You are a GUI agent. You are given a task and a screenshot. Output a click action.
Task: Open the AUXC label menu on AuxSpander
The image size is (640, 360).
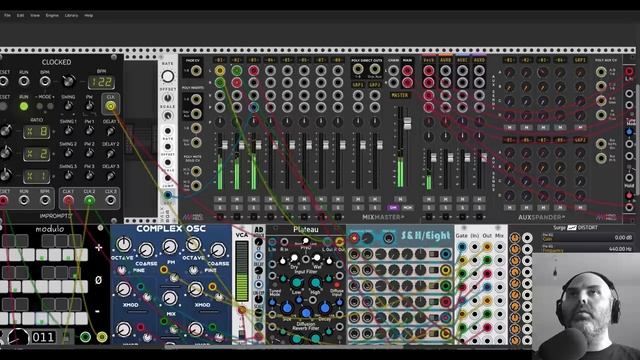[x=462, y=60]
